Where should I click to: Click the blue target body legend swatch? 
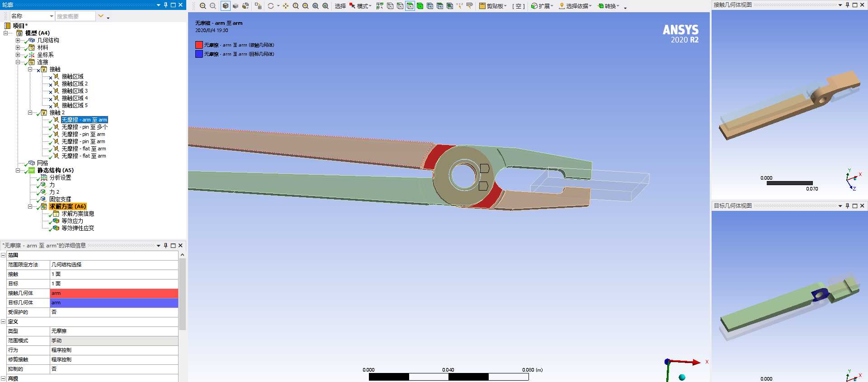tap(199, 54)
